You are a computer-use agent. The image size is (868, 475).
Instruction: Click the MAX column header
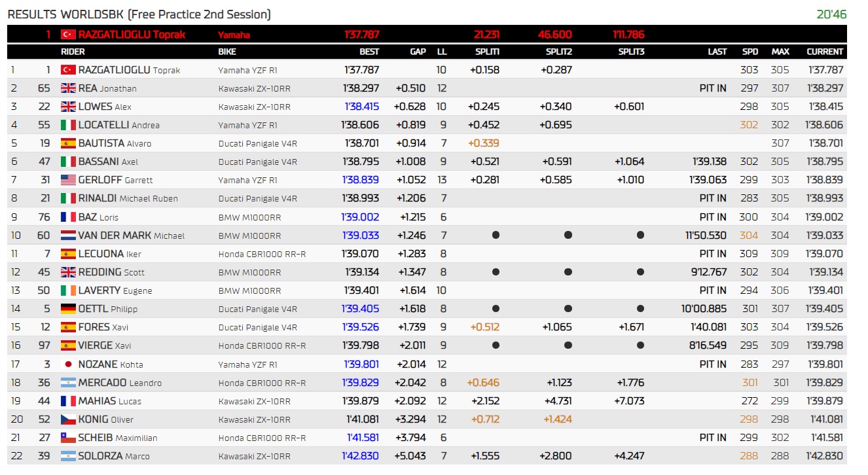pyautogui.click(x=780, y=52)
